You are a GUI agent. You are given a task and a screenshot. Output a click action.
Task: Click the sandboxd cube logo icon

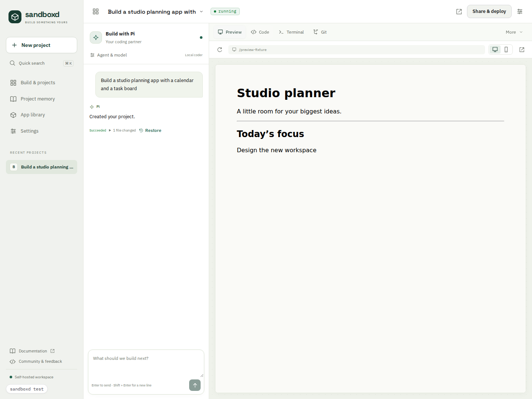15,17
